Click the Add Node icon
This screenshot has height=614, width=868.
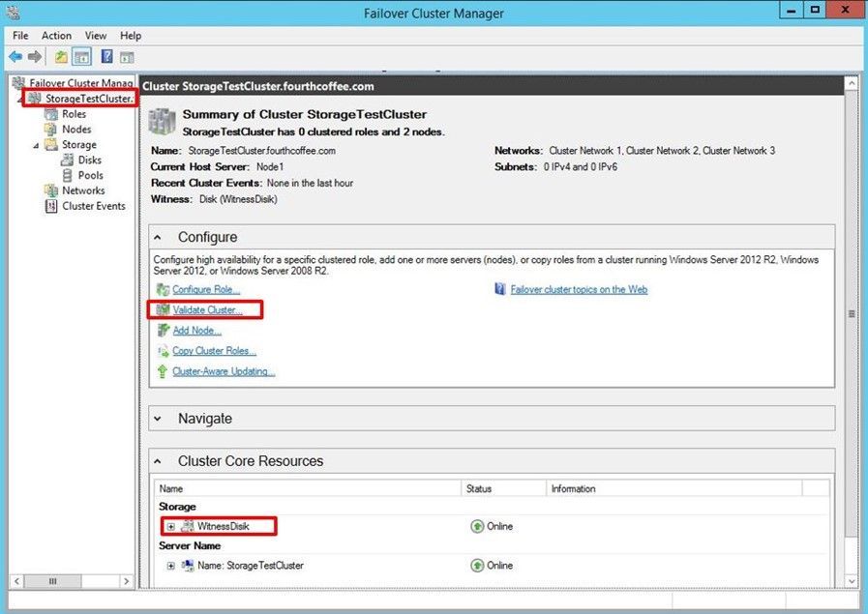(x=163, y=331)
